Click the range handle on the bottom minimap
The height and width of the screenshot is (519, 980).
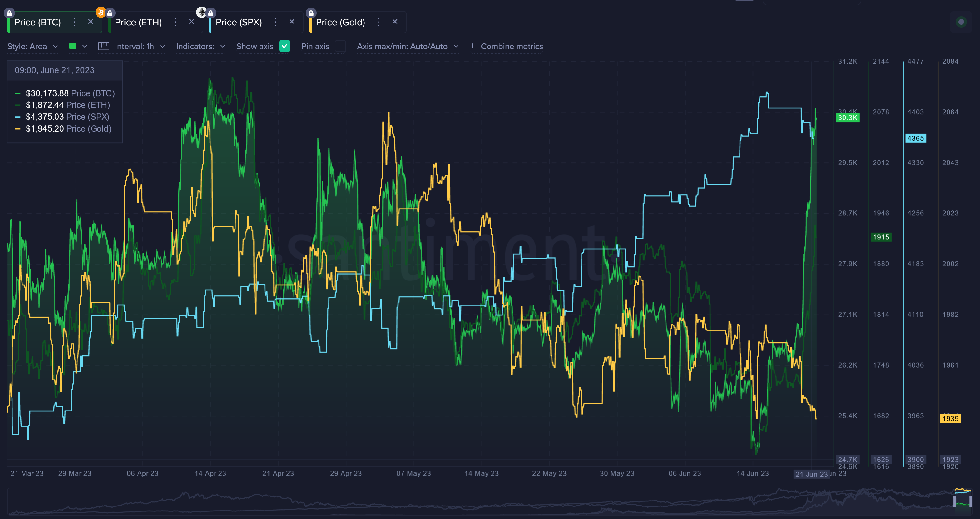954,501
